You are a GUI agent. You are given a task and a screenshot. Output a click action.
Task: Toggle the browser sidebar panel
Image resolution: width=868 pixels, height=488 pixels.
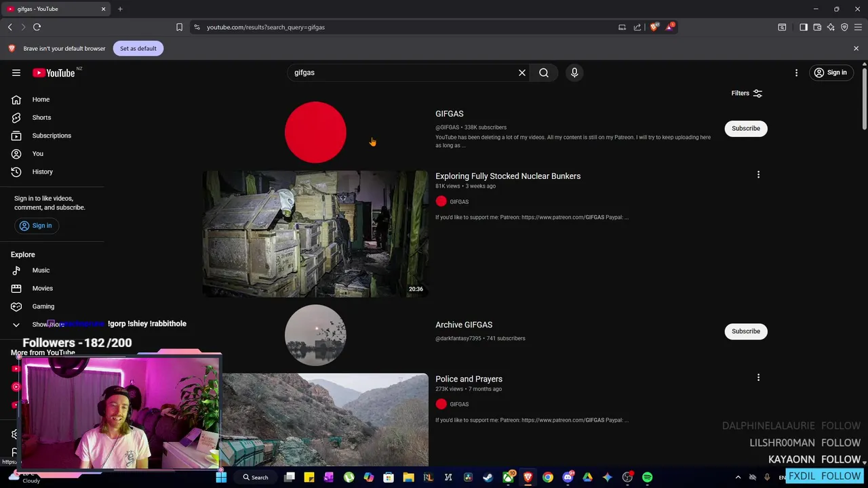(x=804, y=27)
